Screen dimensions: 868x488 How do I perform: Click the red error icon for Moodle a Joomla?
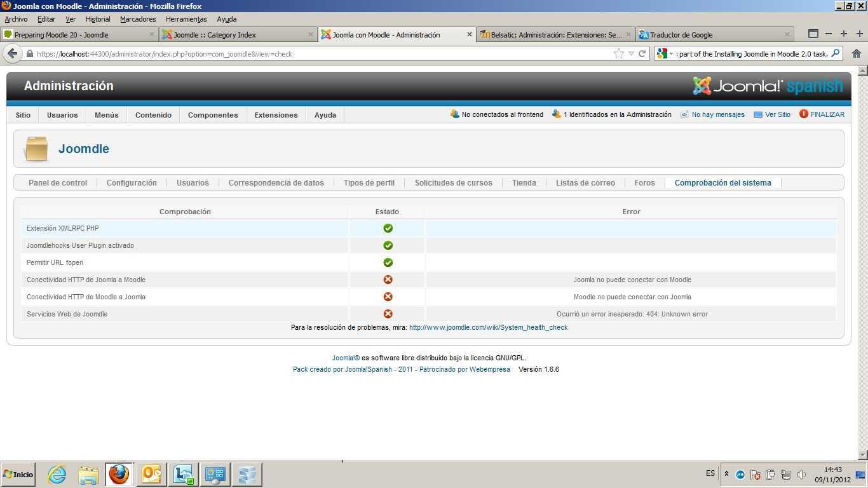tap(388, 297)
